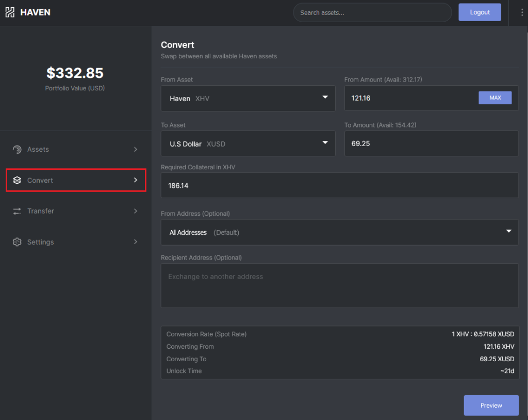Screen dimensions: 528x420
Task: Click the From Amount (Avail: 312.17) label
Action: click(x=383, y=79)
